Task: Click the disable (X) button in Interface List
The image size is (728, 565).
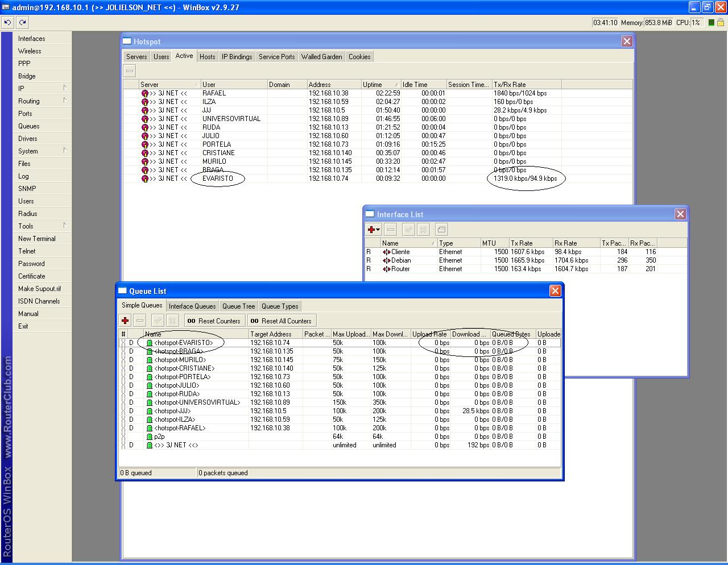Action: click(x=423, y=230)
